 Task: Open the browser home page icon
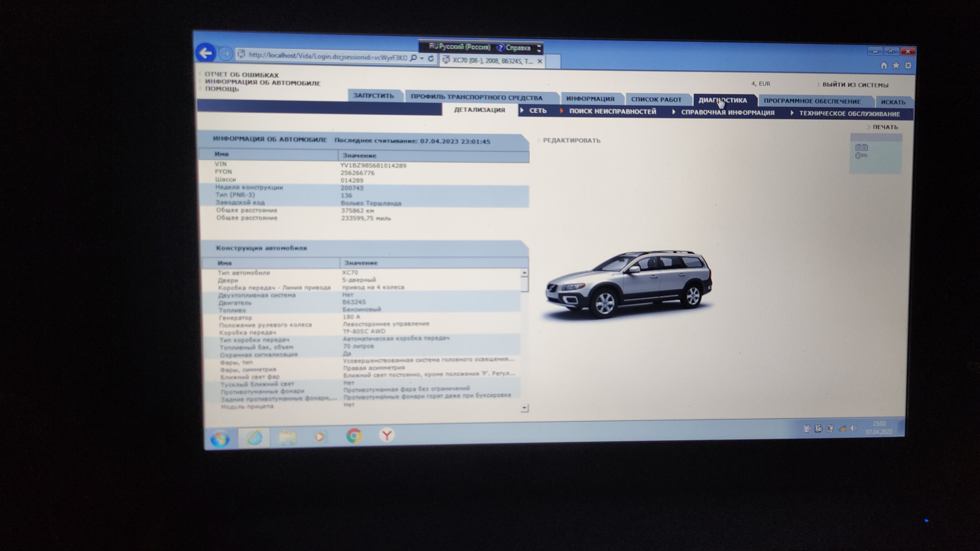(884, 65)
